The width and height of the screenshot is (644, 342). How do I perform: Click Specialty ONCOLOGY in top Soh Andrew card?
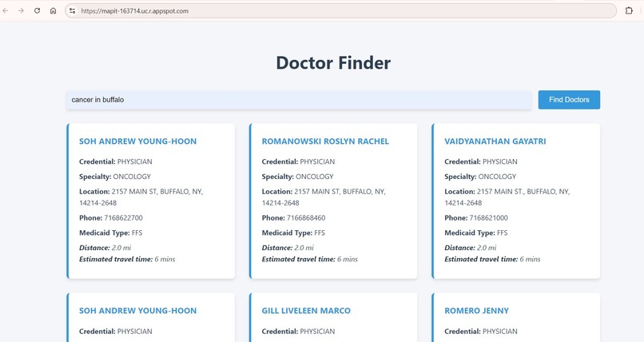pyautogui.click(x=115, y=177)
